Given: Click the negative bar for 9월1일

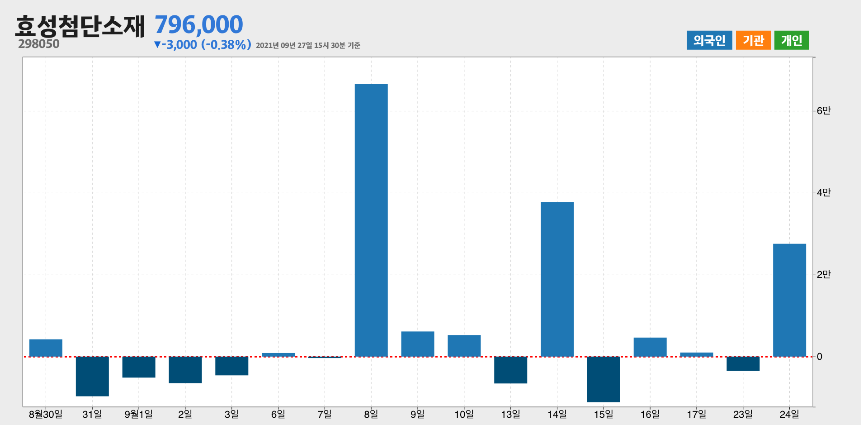Looking at the screenshot, I should (139, 367).
